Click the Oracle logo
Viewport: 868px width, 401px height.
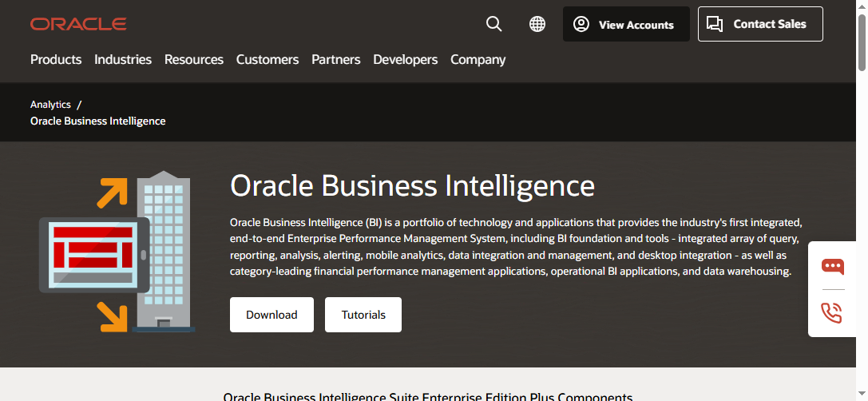click(78, 24)
